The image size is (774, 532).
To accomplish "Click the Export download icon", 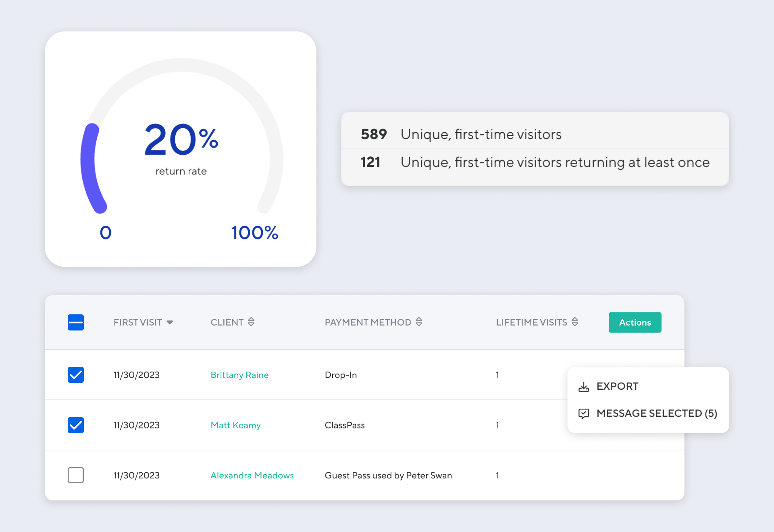I will 583,386.
